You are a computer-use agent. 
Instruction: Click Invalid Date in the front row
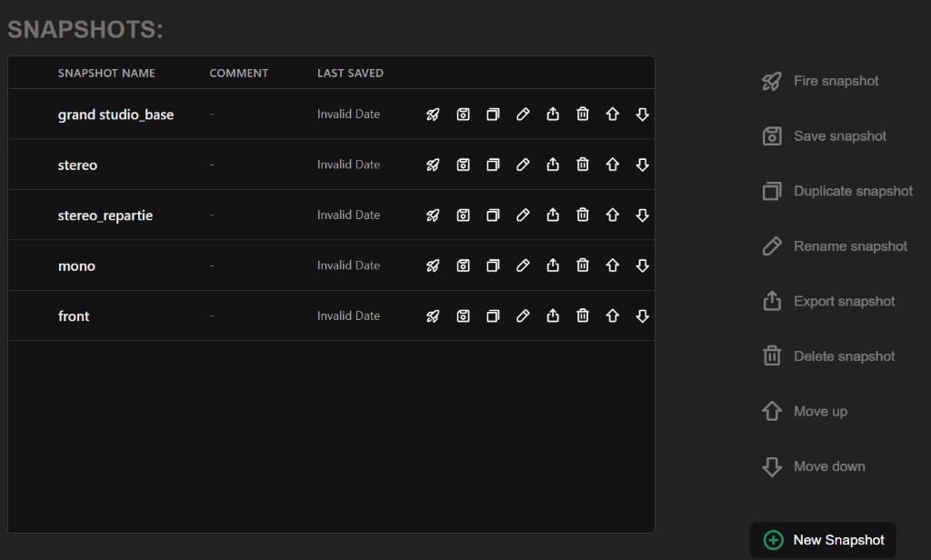point(348,316)
